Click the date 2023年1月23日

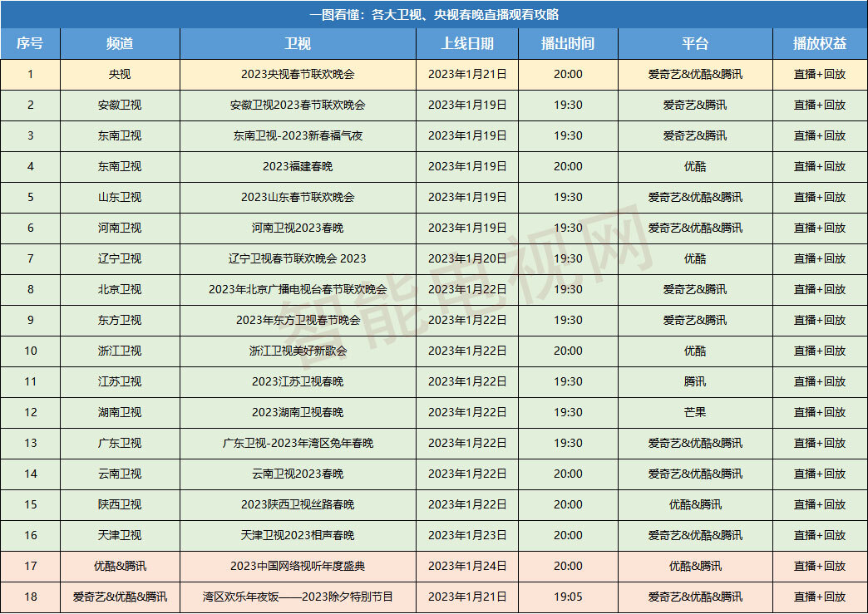467,535
